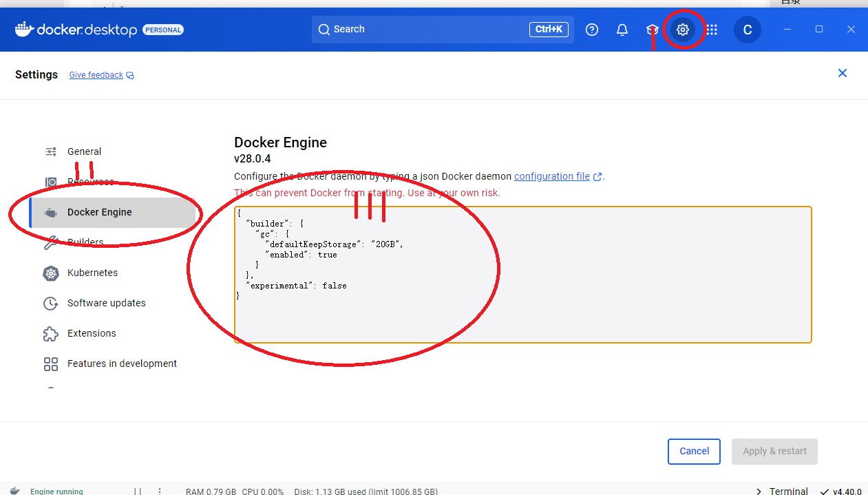Screen dimensions: 868x495
Task: Maximize the Docker Desktop window
Action: [x=819, y=29]
